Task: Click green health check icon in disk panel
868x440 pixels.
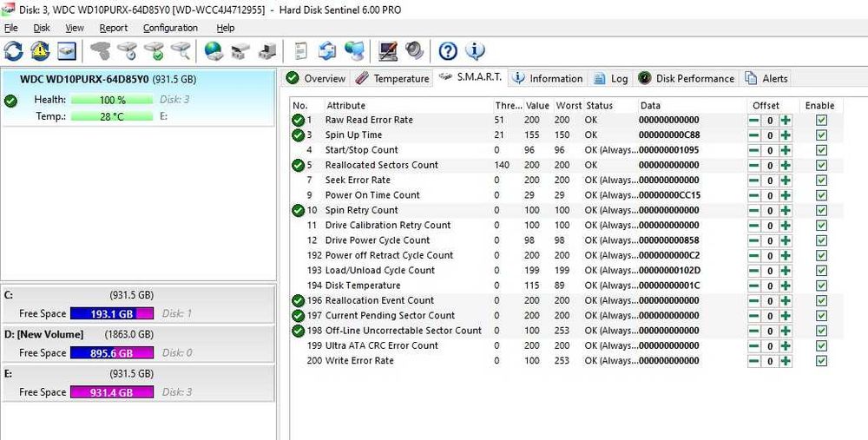Action: coord(10,101)
